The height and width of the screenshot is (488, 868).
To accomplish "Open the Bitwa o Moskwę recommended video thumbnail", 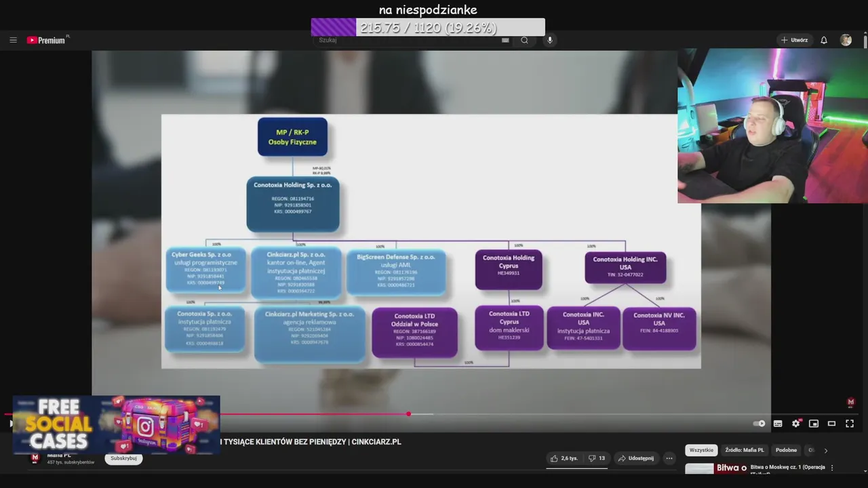I will 715,468.
